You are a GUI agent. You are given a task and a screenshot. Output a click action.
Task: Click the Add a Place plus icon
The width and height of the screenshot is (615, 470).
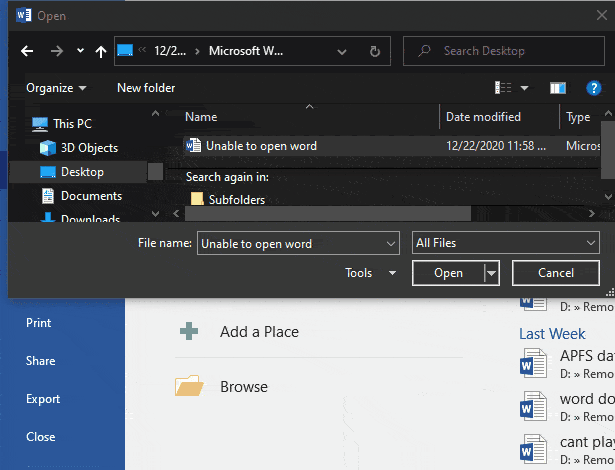(x=189, y=331)
